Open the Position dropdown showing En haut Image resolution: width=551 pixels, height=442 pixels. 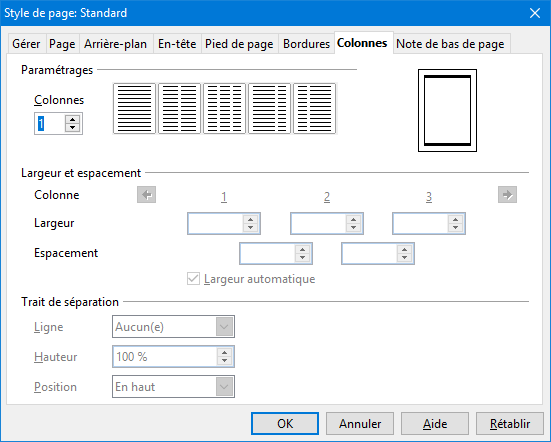pos(173,386)
